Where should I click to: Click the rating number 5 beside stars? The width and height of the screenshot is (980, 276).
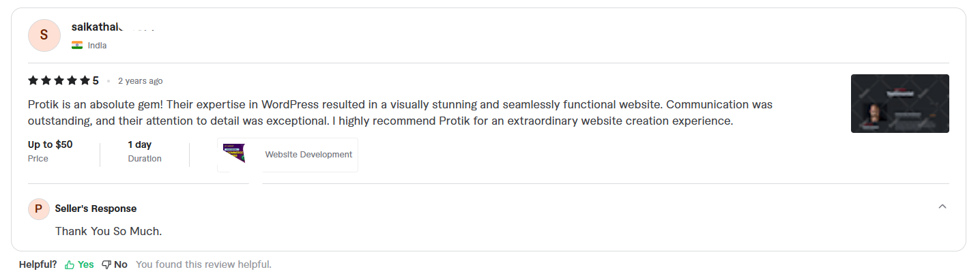[x=96, y=80]
